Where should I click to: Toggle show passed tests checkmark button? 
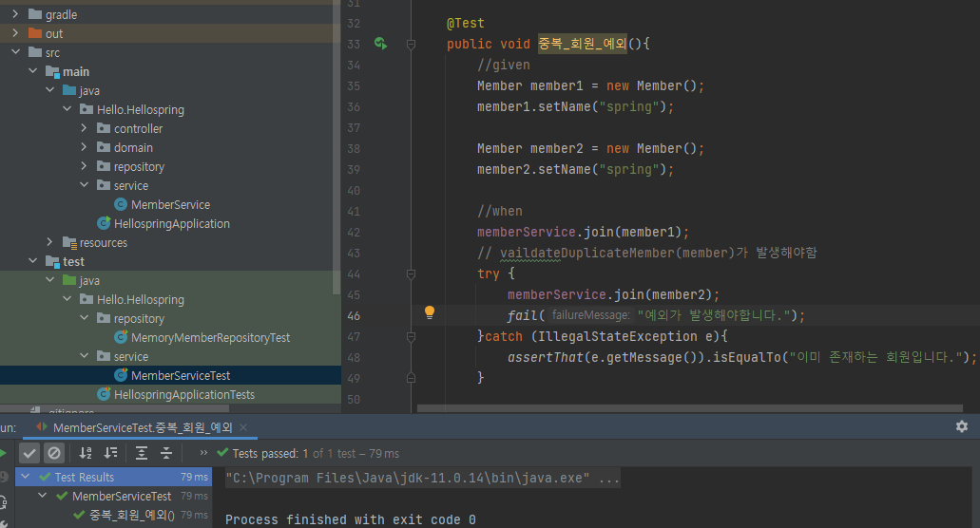pos(29,453)
